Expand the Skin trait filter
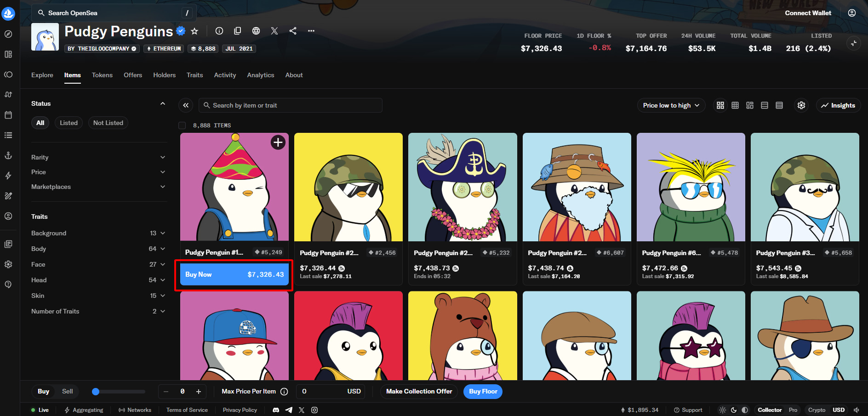 tap(98, 296)
